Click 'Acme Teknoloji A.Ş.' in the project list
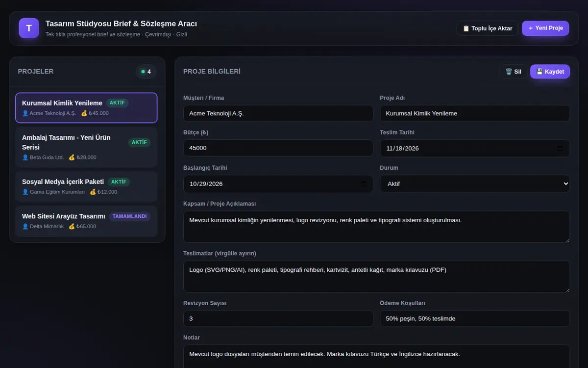 53,113
